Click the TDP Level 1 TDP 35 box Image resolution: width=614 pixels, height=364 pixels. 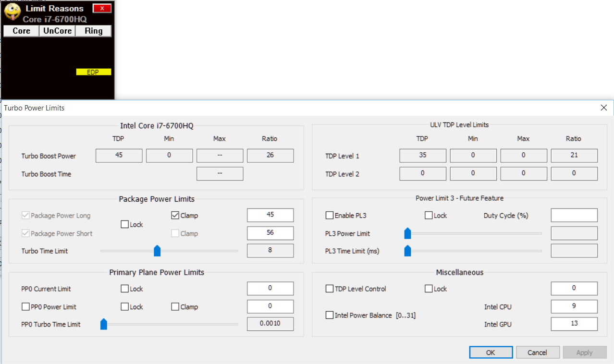[423, 156]
